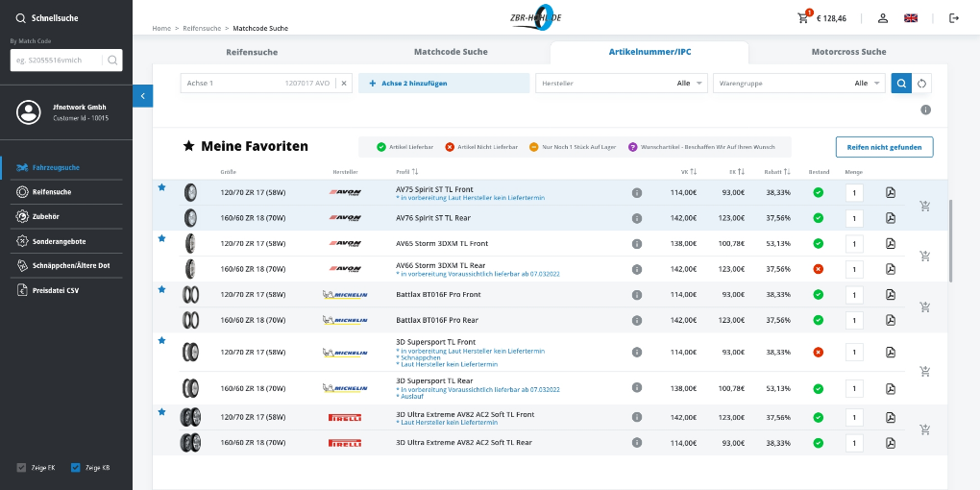Run the search with the blue magnifier button
The width and height of the screenshot is (980, 490).
901,84
